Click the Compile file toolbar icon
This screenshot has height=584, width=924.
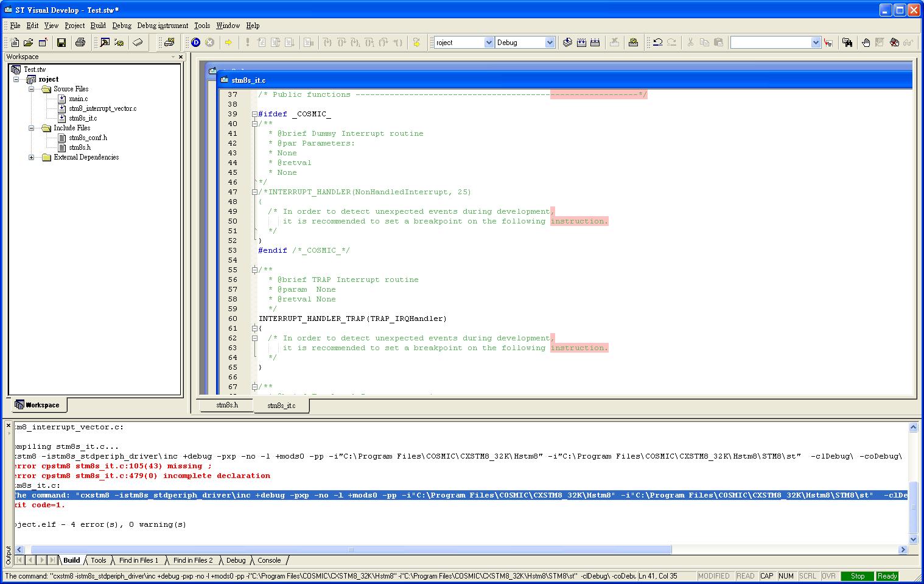click(x=567, y=42)
